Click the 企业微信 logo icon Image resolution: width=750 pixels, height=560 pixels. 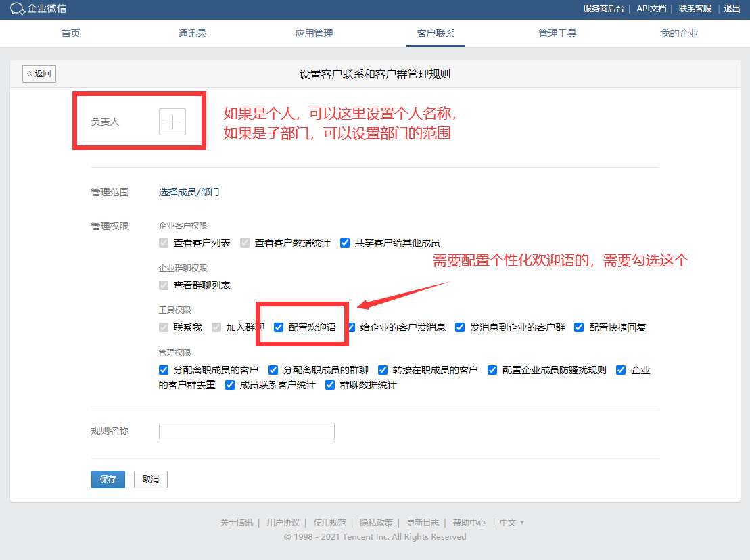pos(17,9)
